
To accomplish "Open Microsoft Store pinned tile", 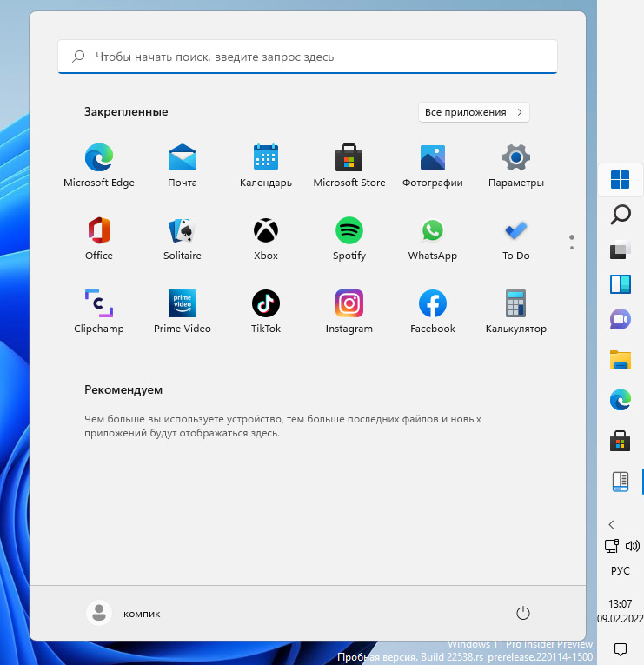I will coord(349,166).
